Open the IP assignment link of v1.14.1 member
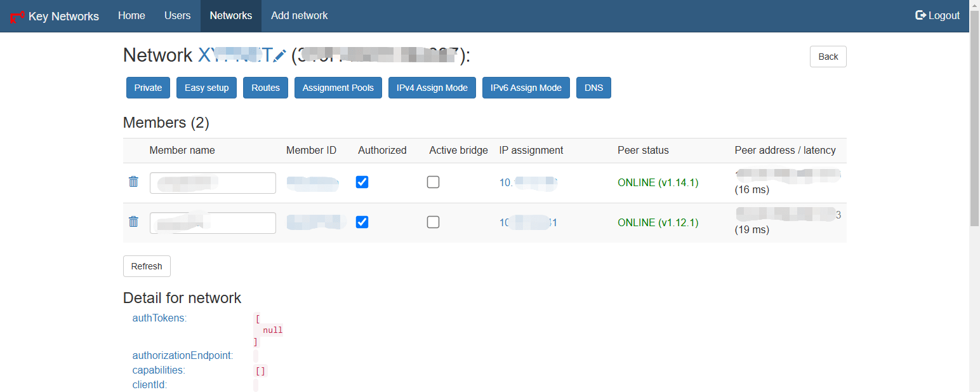The height and width of the screenshot is (392, 980). [528, 183]
